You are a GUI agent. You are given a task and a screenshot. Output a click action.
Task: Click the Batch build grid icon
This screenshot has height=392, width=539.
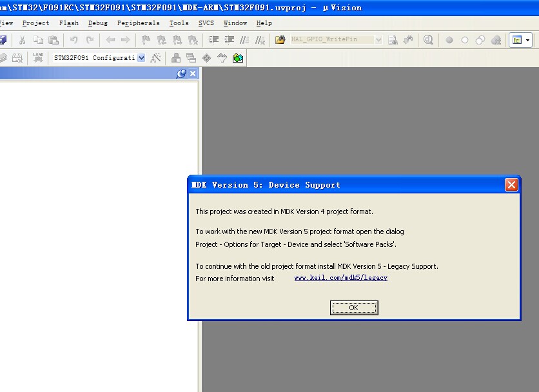click(x=17, y=58)
